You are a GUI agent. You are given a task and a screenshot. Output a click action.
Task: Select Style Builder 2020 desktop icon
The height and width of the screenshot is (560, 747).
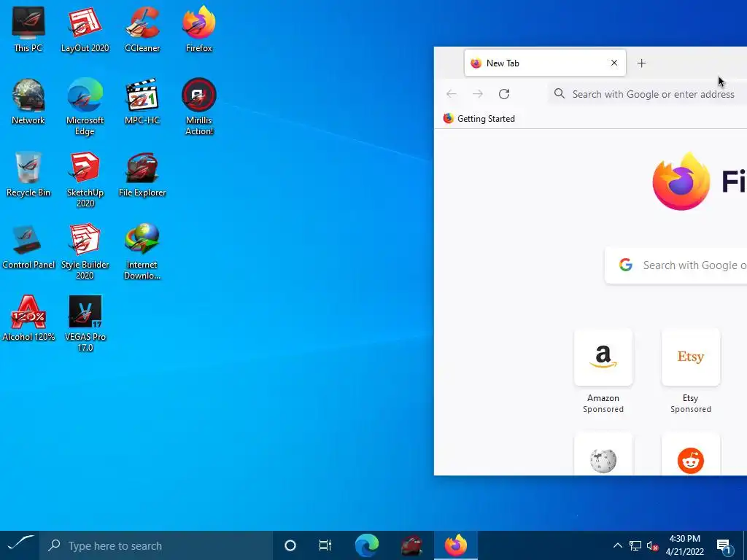tap(85, 252)
